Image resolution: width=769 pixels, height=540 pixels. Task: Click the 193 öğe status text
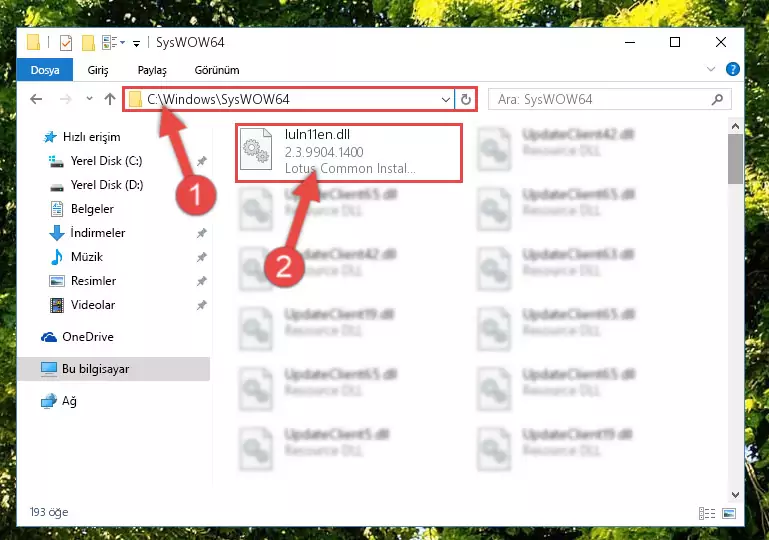coord(49,512)
